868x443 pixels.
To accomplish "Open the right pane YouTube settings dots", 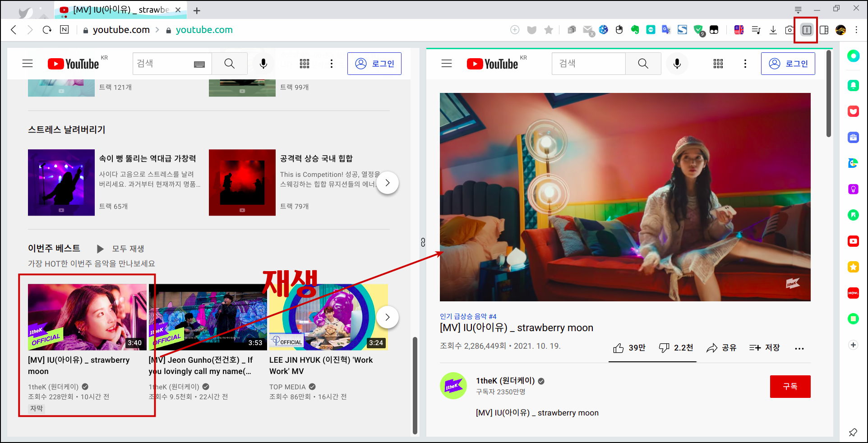I will click(745, 64).
